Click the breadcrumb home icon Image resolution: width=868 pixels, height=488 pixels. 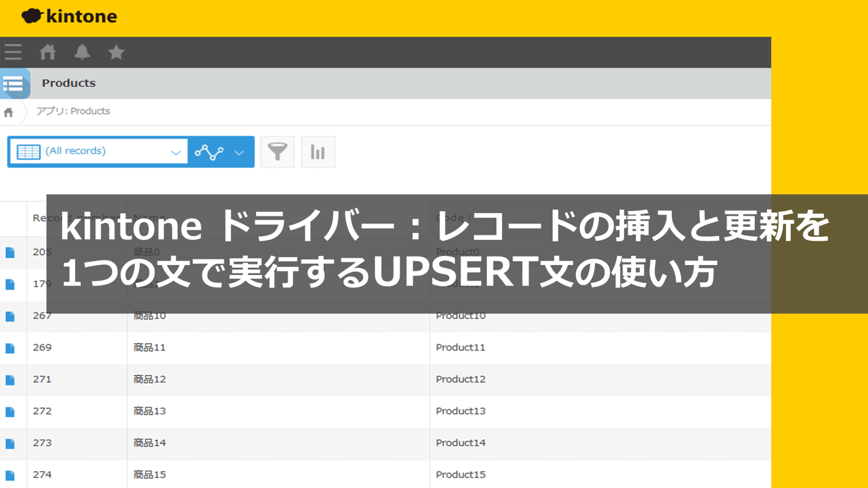point(8,111)
